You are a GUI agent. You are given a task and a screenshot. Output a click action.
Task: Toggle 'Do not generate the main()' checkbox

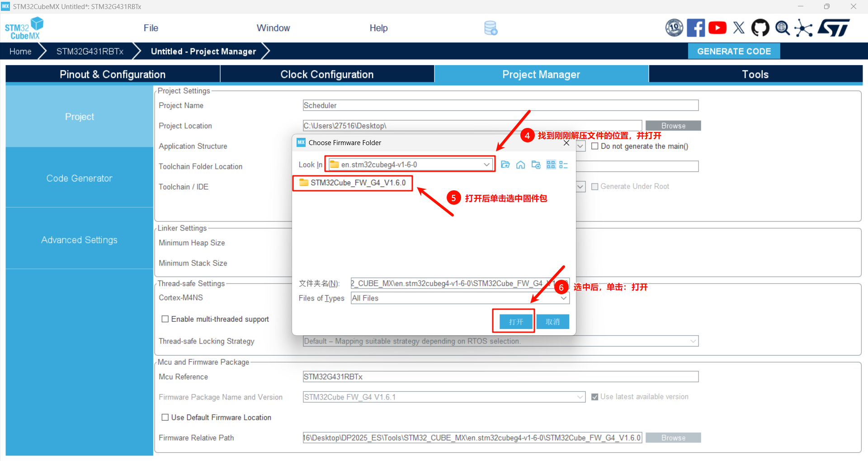coord(595,146)
